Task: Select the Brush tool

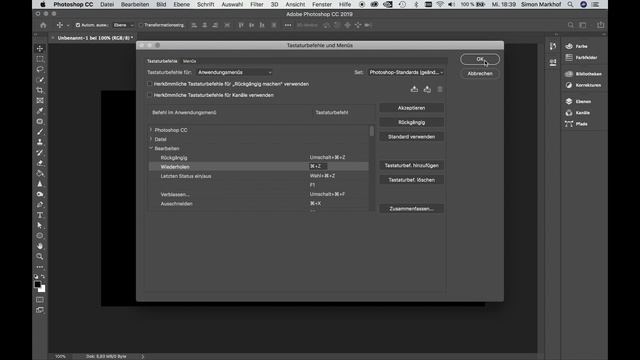Action: point(40,131)
